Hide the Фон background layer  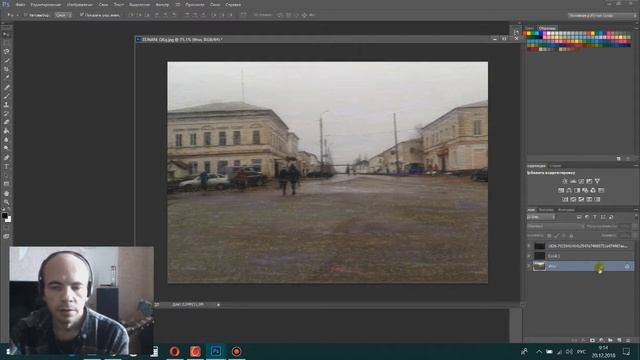pos(529,266)
